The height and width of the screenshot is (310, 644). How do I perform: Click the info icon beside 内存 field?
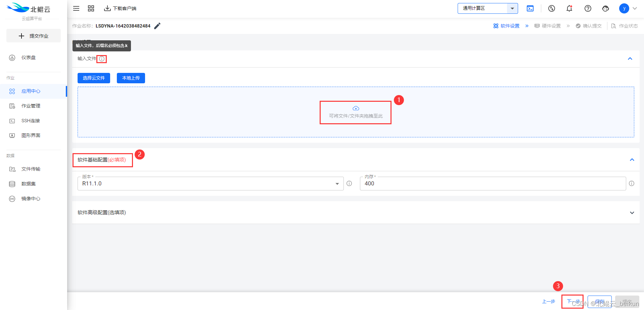click(x=632, y=183)
